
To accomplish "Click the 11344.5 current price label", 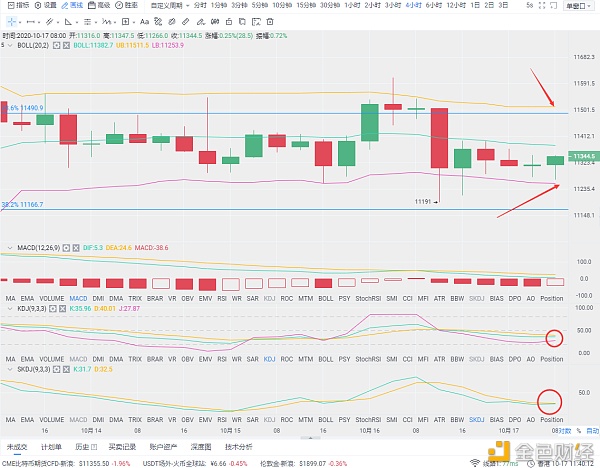I will 584,156.
